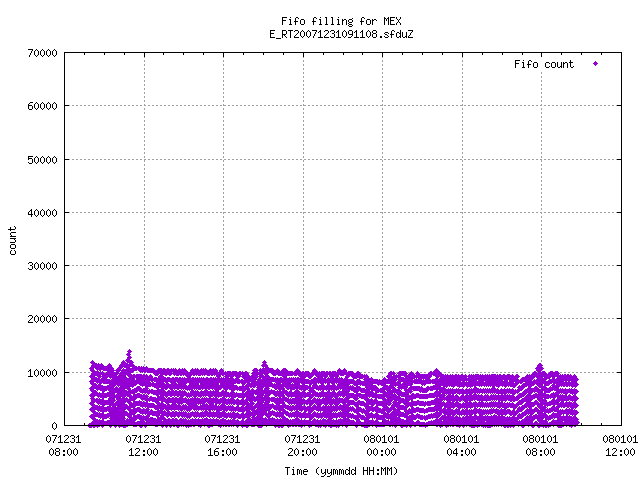Click the purple diamond legend marker
This screenshot has height=480, width=640.
(x=596, y=64)
